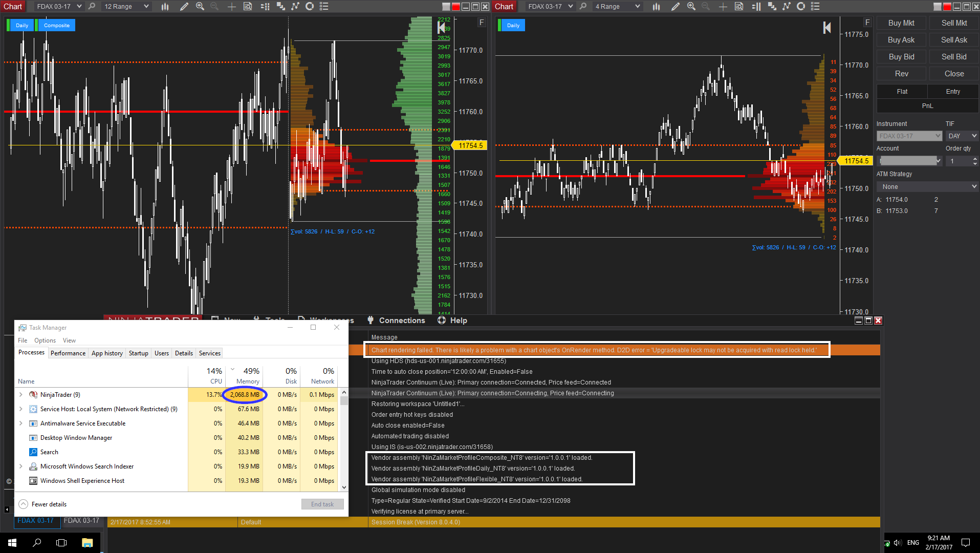Open bar type icon in right chart toolbar

pos(656,7)
